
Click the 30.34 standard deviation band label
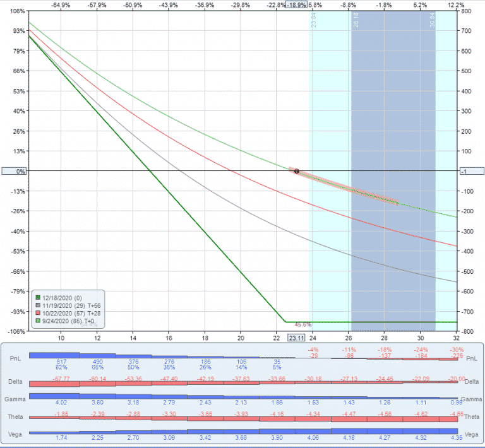(x=432, y=21)
